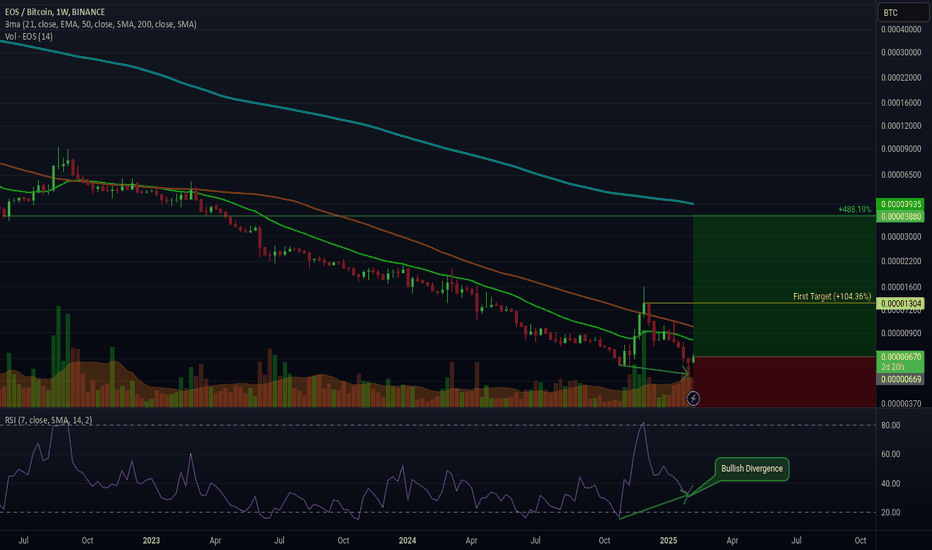Click the First Target (+104.36%) label
Image resolution: width=932 pixels, height=550 pixels.
(832, 296)
